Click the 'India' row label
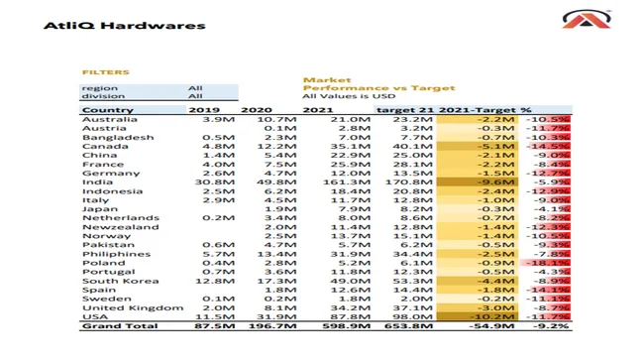This screenshot has height=363, width=644. 97,182
